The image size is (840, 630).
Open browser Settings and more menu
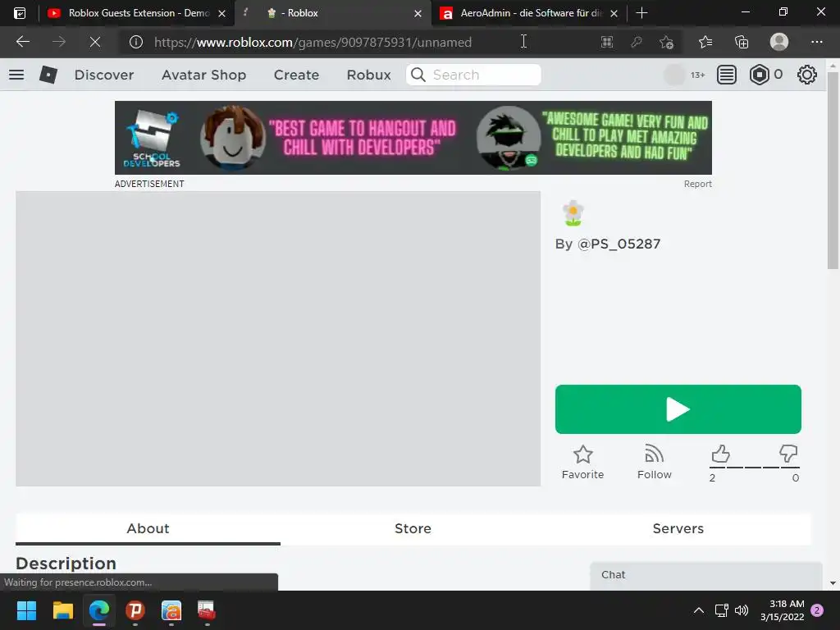[x=816, y=42]
